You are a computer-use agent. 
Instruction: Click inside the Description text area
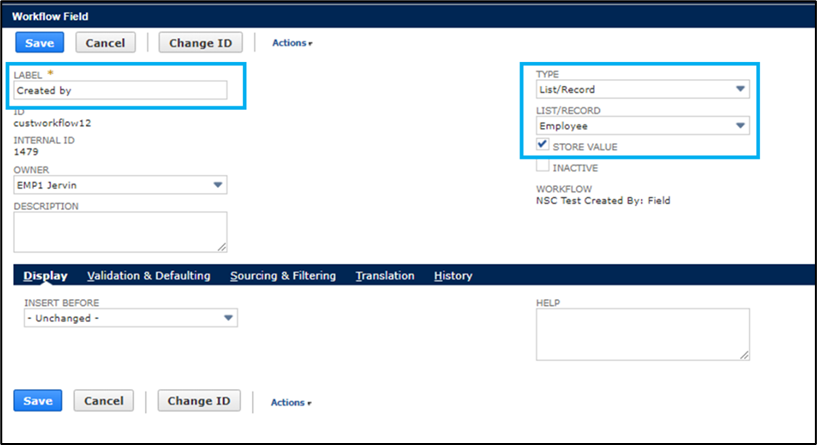[120, 232]
